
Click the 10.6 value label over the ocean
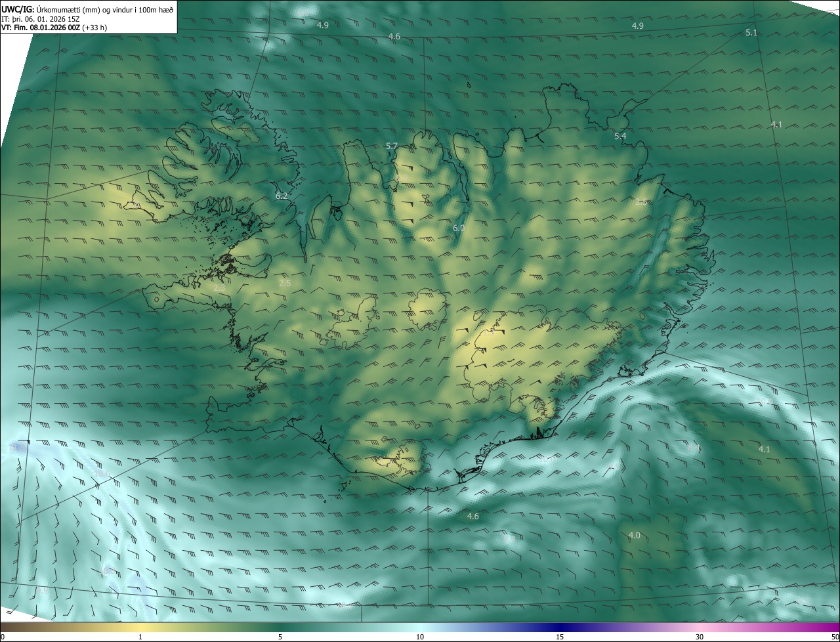102,473
